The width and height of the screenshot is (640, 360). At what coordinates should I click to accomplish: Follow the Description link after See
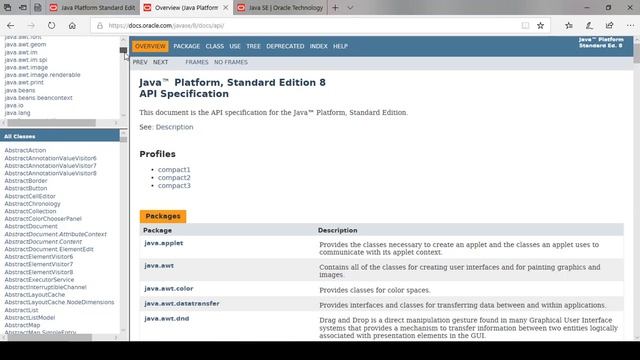click(x=174, y=127)
